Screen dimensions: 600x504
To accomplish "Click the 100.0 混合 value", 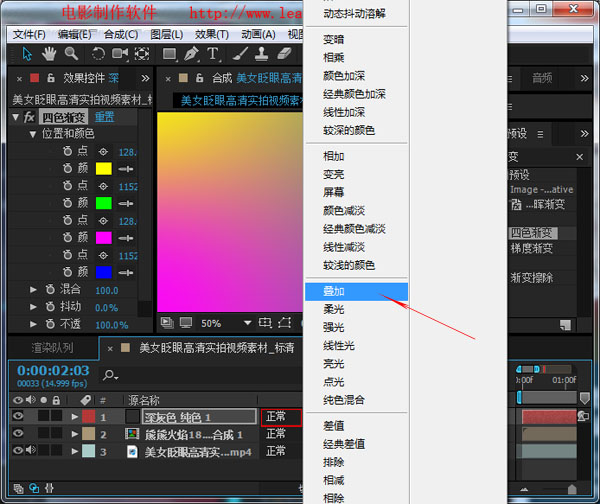I will [107, 290].
